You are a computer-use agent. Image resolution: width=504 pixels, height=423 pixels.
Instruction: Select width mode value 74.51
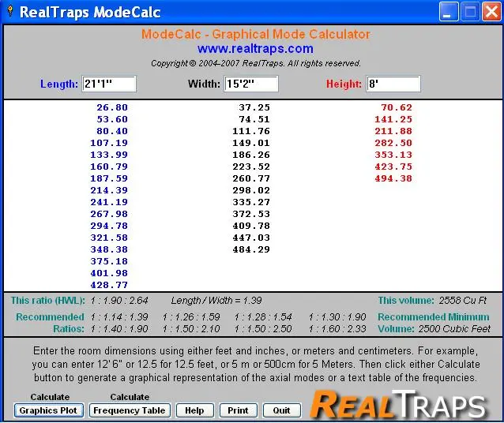coord(254,119)
